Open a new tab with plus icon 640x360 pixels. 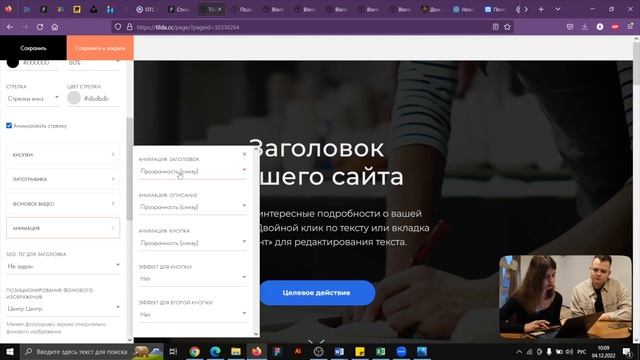541,9
